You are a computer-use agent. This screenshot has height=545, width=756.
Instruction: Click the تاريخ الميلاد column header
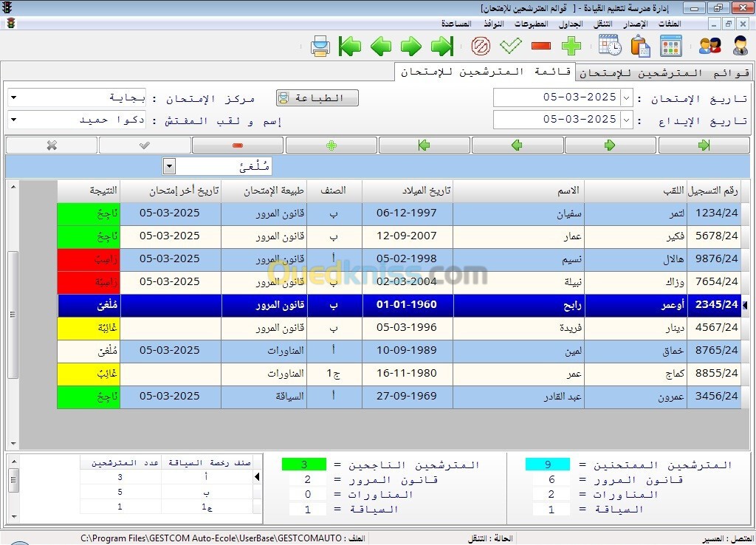tap(408, 191)
